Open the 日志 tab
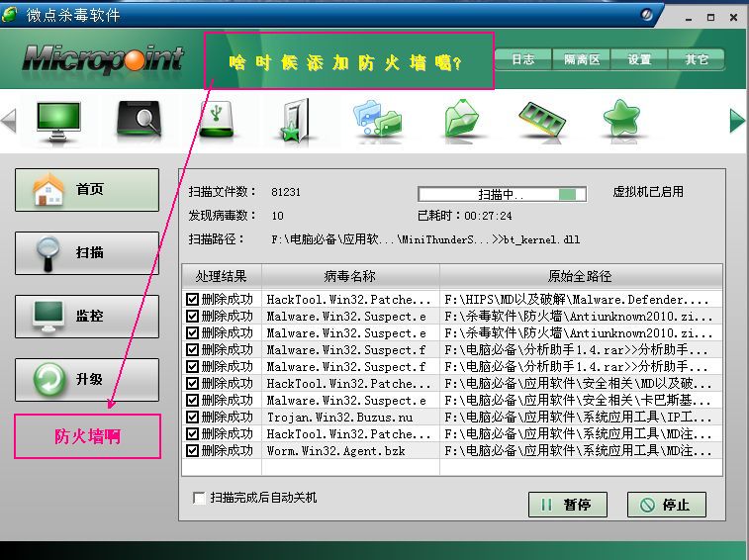This screenshot has width=749, height=560. 522,60
